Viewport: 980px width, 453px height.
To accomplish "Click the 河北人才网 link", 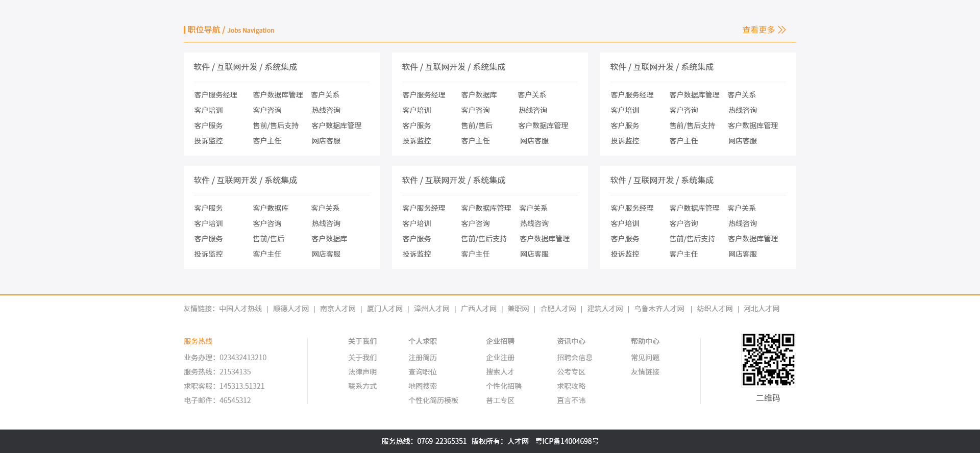I will (x=762, y=309).
